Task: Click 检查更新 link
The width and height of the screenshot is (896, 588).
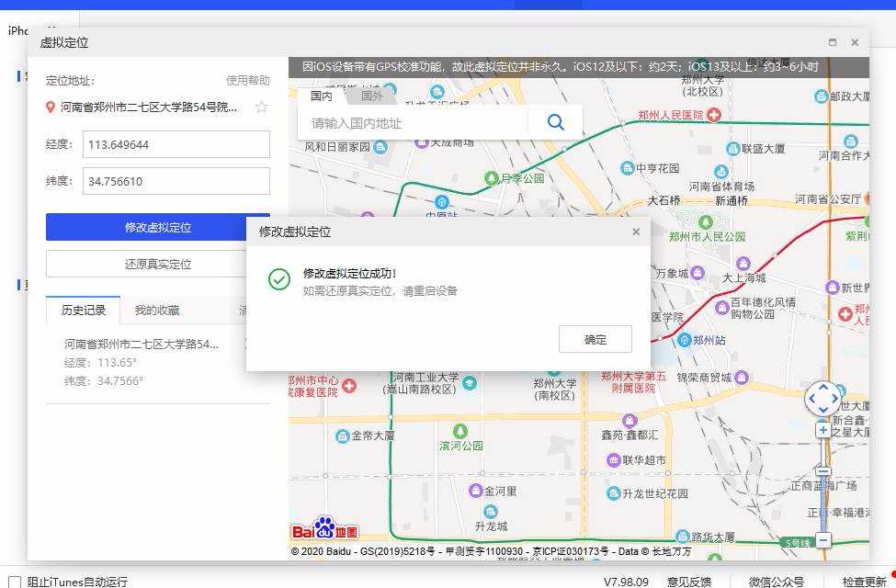Action: click(865, 582)
